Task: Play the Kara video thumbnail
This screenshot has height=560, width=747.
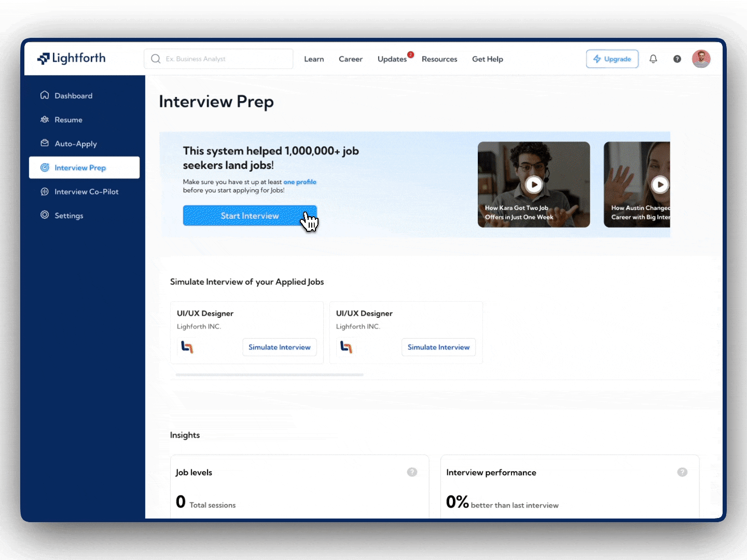Action: click(x=534, y=185)
